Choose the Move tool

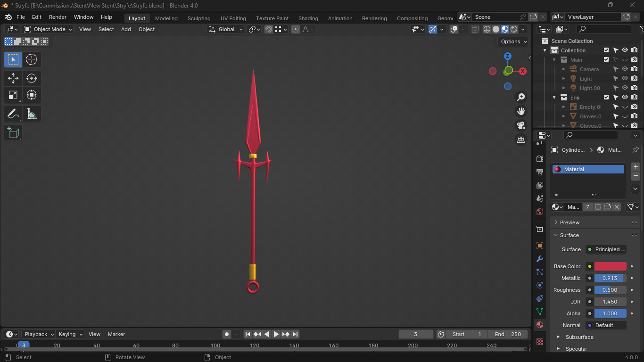[13, 78]
